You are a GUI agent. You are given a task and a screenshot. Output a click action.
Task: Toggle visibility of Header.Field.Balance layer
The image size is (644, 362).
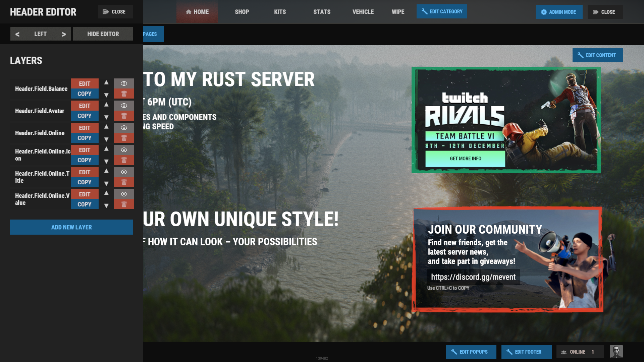tap(124, 83)
